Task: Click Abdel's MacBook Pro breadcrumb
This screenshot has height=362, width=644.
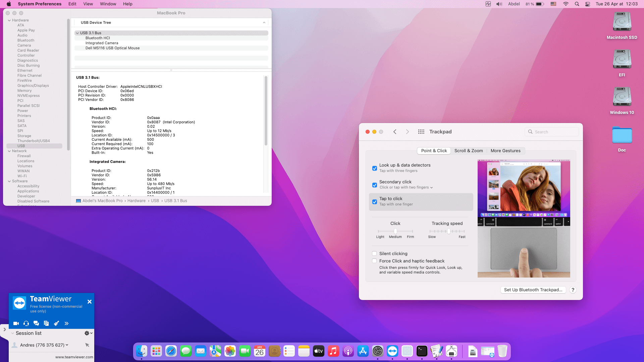Action: point(103,201)
